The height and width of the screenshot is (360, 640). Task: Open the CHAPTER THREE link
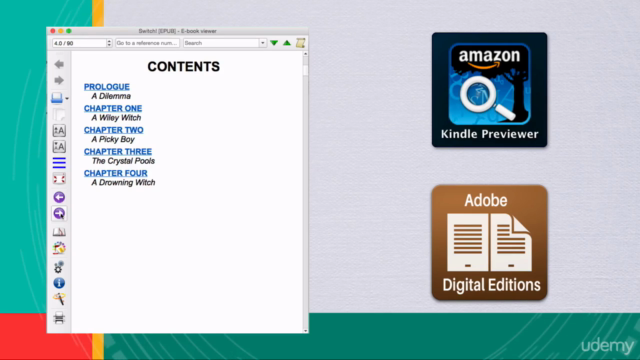(118, 151)
